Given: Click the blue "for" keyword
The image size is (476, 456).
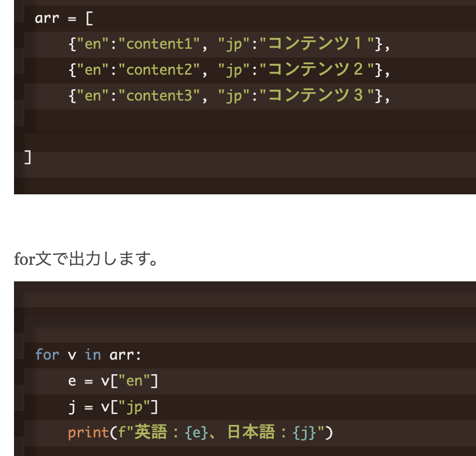Looking at the screenshot, I should (47, 355).
